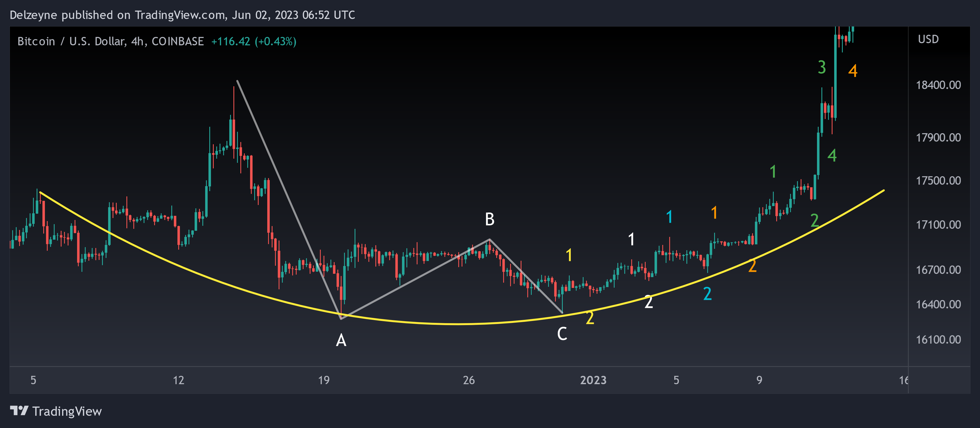
Task: Click the 16400.00 price axis label
Action: click(x=938, y=305)
